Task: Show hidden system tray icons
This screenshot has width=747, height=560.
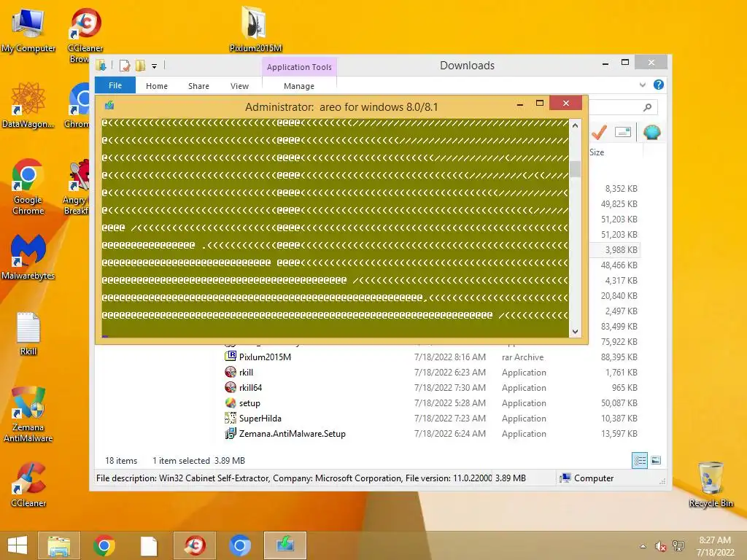Action: pos(643,546)
